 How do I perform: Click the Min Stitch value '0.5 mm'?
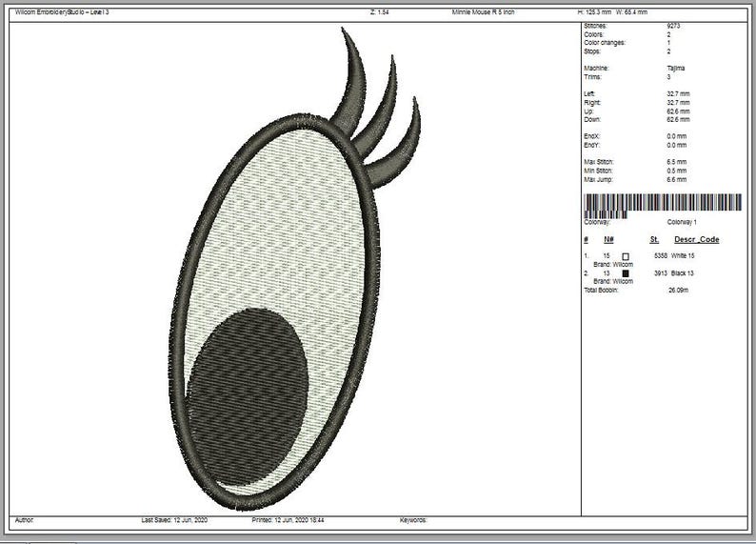pyautogui.click(x=677, y=171)
